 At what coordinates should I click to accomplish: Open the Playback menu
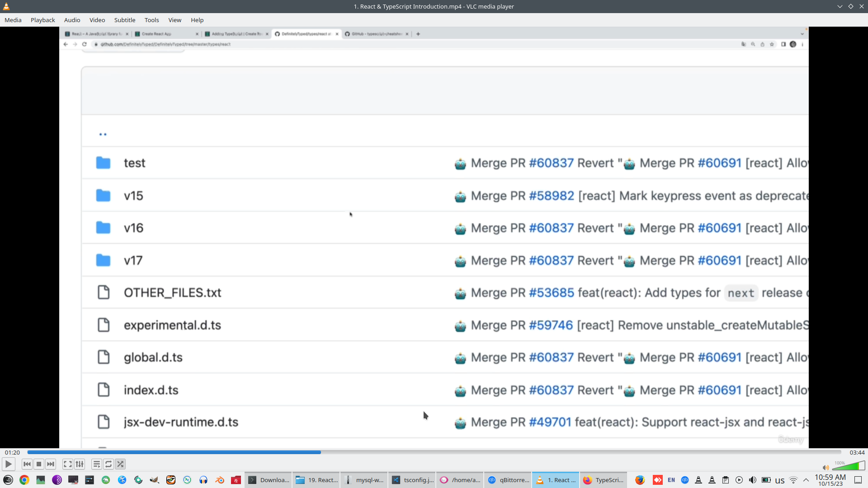(43, 20)
